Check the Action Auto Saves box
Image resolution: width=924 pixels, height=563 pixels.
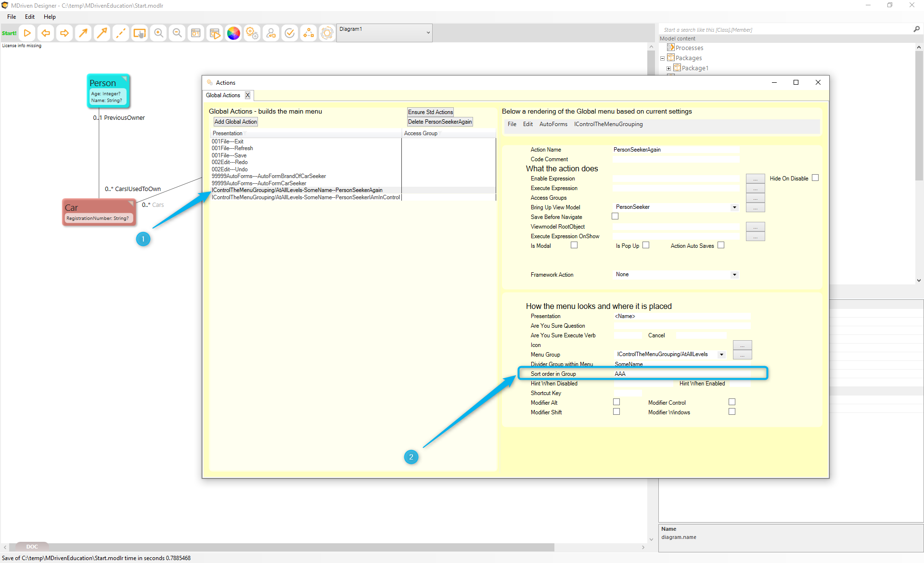click(721, 245)
